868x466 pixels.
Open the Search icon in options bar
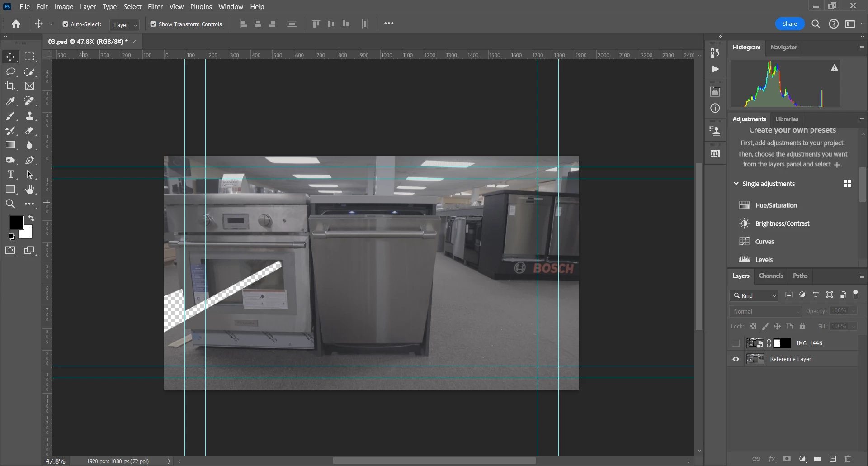tap(816, 24)
